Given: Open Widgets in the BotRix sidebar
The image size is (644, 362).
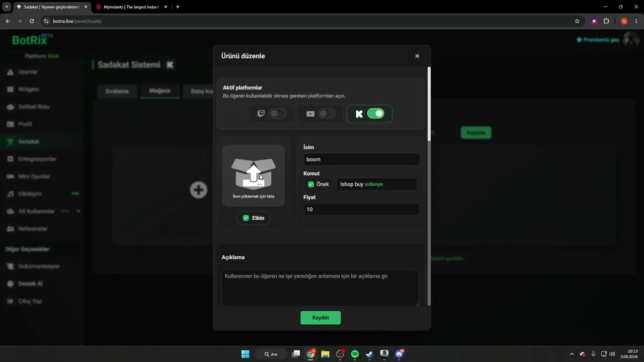Looking at the screenshot, I should (x=29, y=89).
